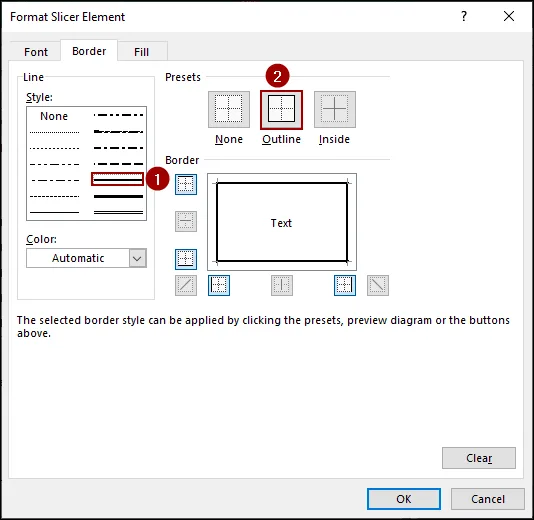Select the Inside preset icon

pyautogui.click(x=335, y=109)
